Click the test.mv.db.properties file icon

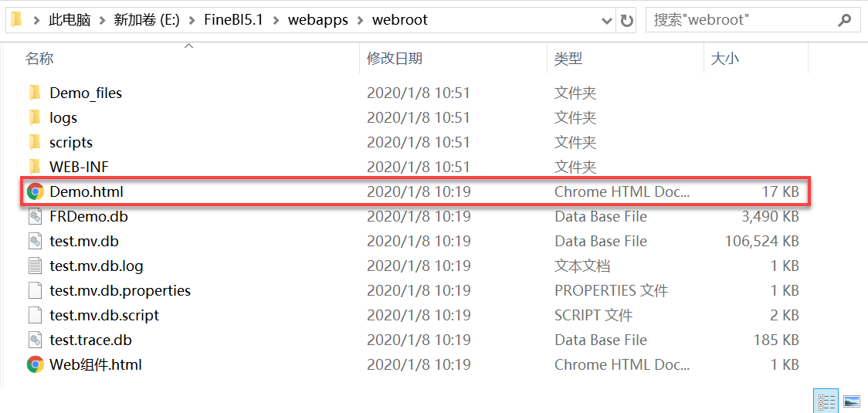click(x=35, y=290)
